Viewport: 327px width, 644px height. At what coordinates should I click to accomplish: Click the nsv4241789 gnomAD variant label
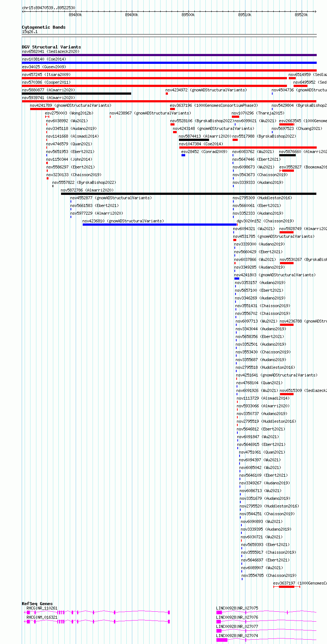click(x=71, y=105)
